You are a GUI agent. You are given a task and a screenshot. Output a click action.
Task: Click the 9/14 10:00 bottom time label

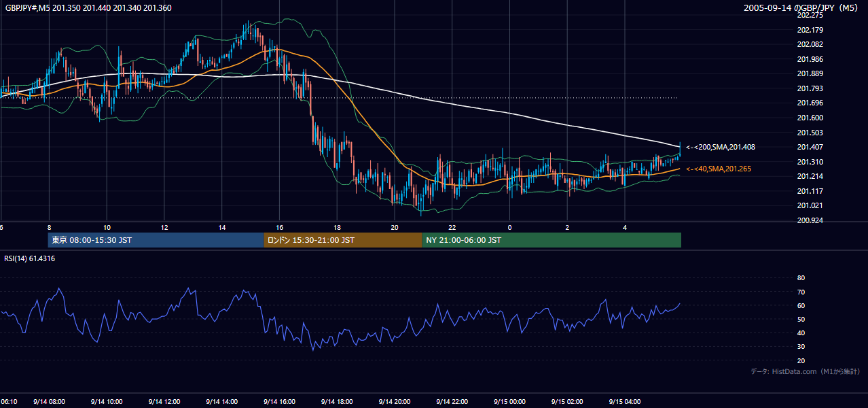107,402
